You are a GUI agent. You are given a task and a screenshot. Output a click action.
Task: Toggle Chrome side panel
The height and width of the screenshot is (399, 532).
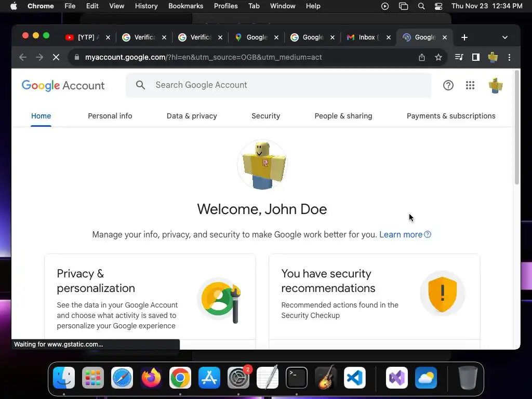(476, 57)
